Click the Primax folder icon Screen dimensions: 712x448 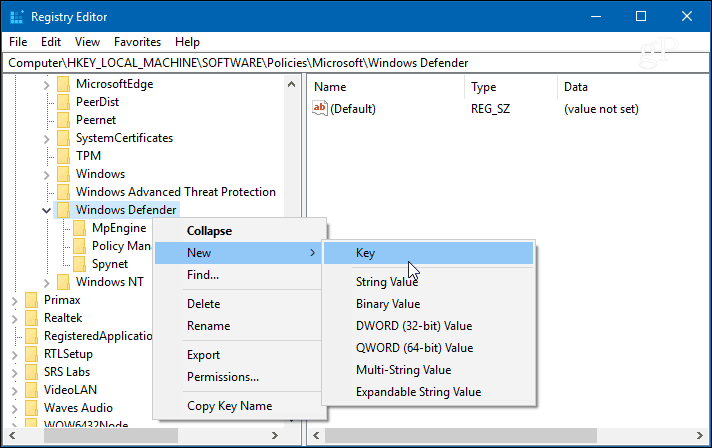[x=31, y=300]
